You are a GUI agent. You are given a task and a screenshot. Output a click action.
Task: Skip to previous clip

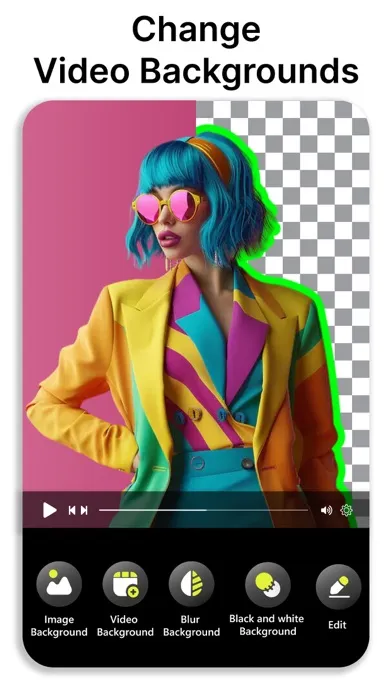point(72,510)
